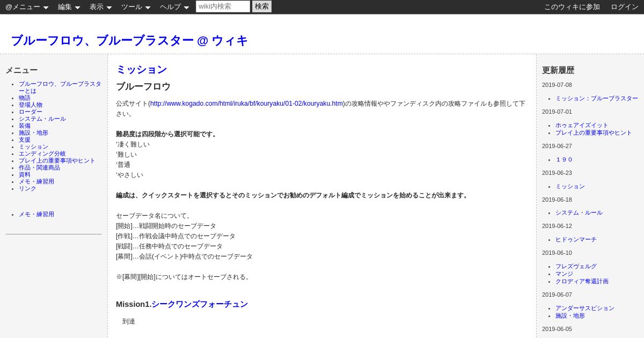Open システム・ルール in the left sidebar menu
644x338 pixels.
pyautogui.click(x=42, y=119)
